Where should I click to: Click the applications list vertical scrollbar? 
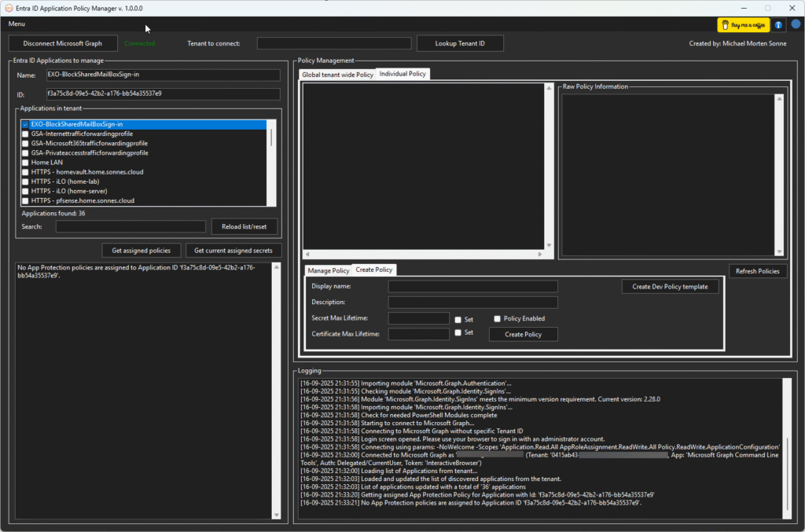[x=272, y=138]
